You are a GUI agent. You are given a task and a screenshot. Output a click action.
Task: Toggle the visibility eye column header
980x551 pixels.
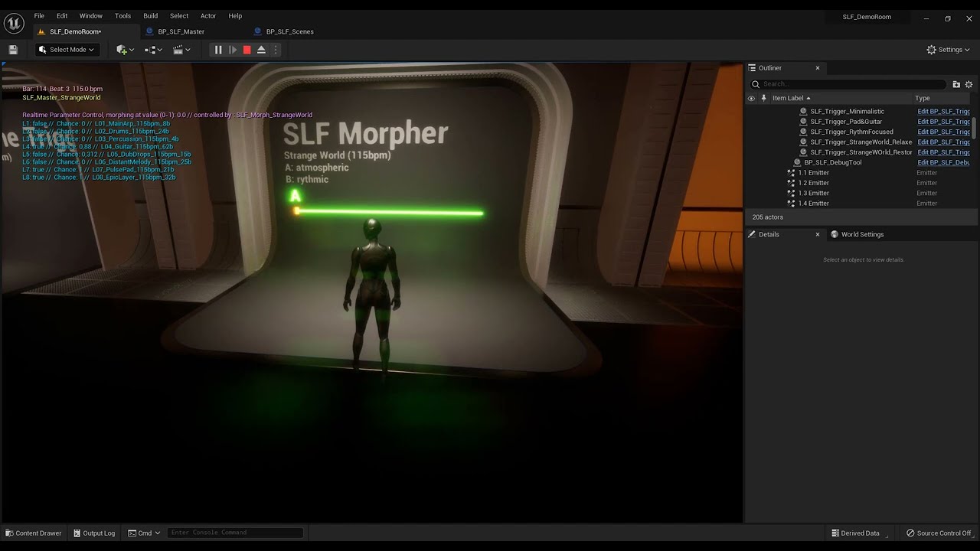[751, 98]
